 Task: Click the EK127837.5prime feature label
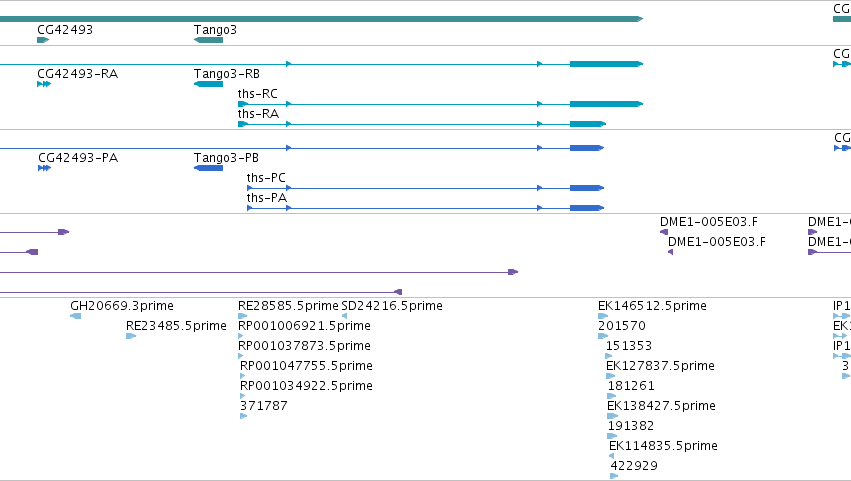tap(660, 366)
